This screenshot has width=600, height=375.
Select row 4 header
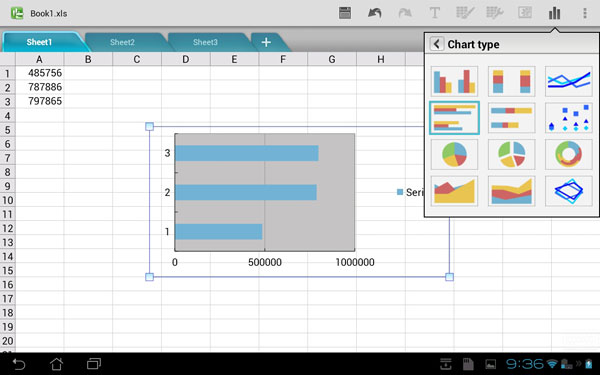coord(7,116)
